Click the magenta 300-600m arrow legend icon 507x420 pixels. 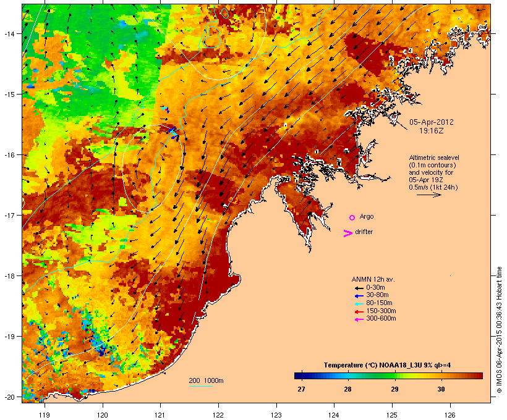(359, 319)
